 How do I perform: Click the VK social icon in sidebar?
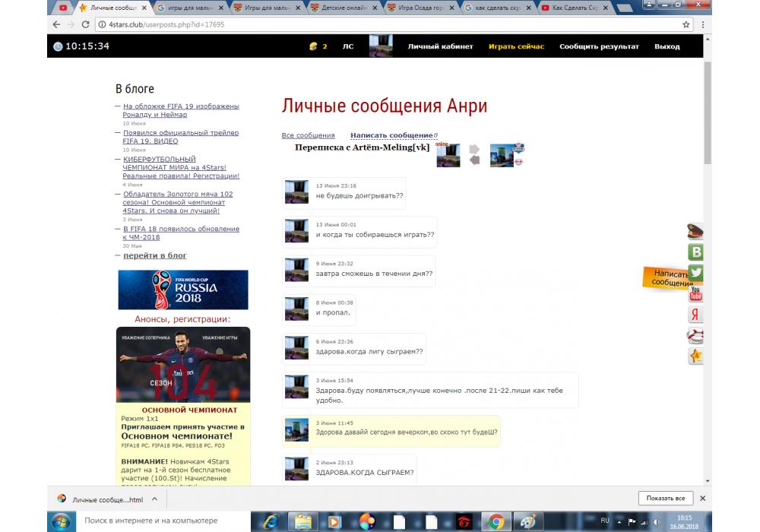coord(695,253)
